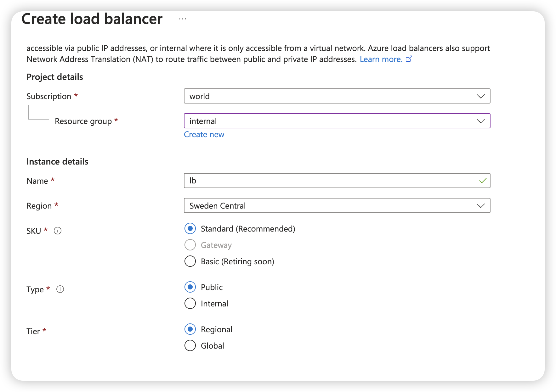Choose the Global tier
Viewport: 556px width, 392px height.
click(190, 345)
